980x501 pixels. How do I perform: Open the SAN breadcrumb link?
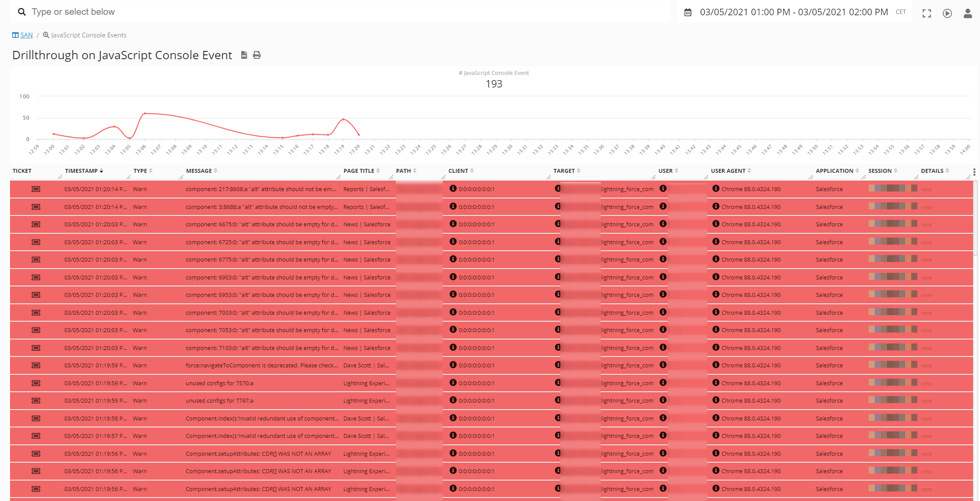[x=26, y=35]
